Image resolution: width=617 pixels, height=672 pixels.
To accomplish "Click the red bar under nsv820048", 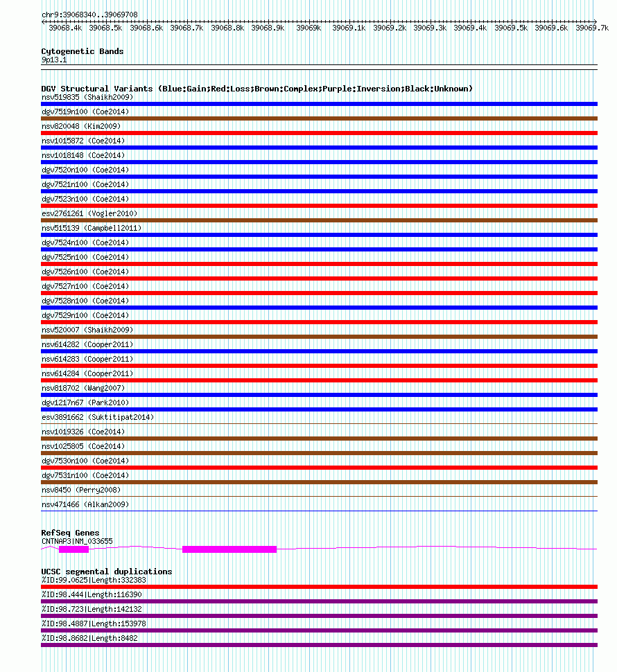I will click(319, 133).
